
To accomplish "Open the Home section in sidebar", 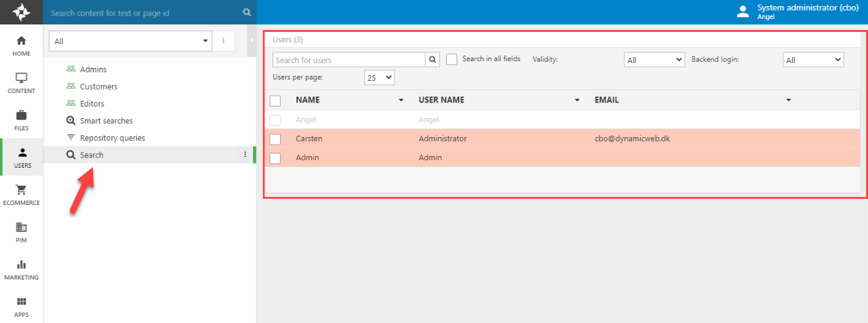I will click(x=21, y=46).
